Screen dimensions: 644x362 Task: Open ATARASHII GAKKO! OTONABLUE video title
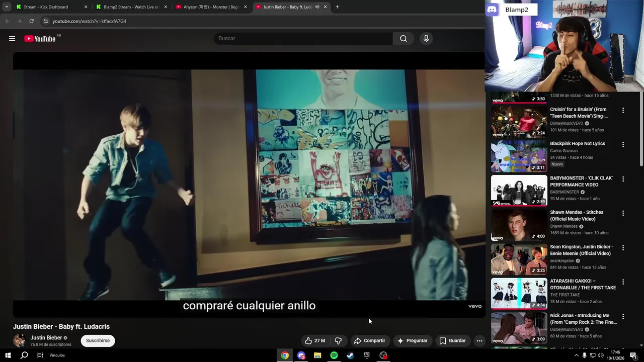tap(583, 285)
